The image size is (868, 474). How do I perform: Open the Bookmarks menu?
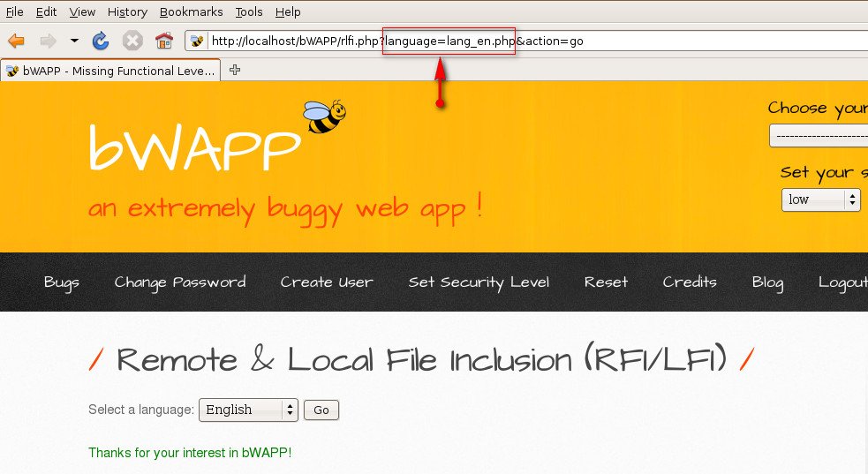[191, 11]
